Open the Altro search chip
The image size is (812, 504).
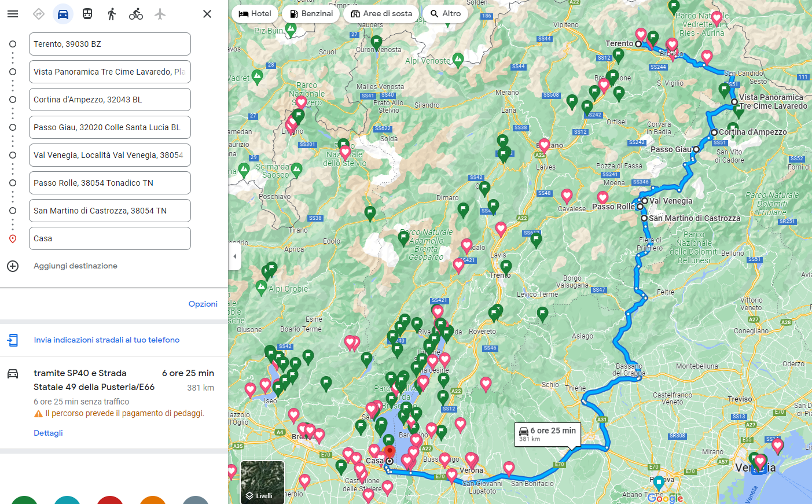click(x=445, y=14)
